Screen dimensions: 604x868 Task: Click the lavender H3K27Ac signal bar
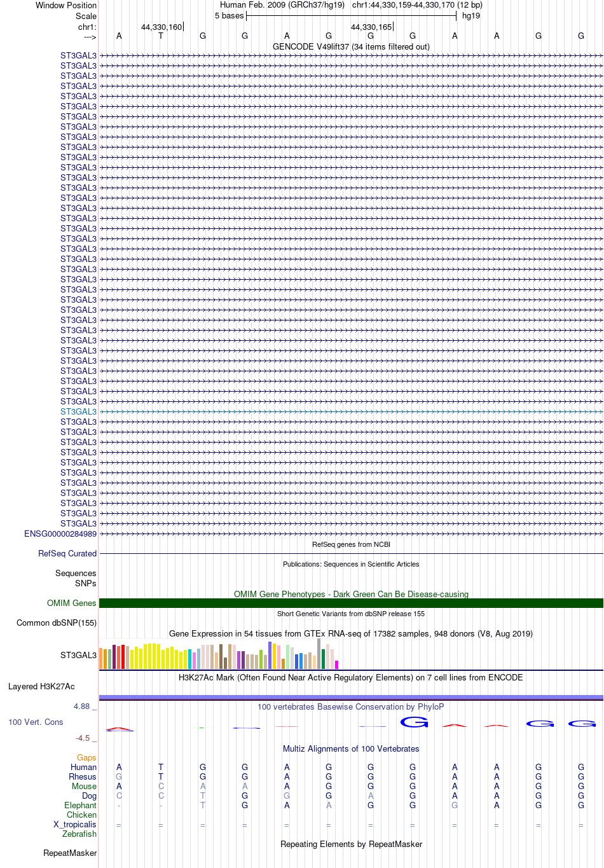click(x=351, y=698)
